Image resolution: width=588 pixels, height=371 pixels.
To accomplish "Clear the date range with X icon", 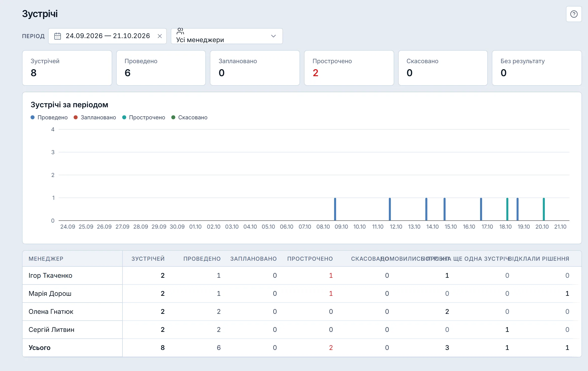I will click(x=160, y=36).
